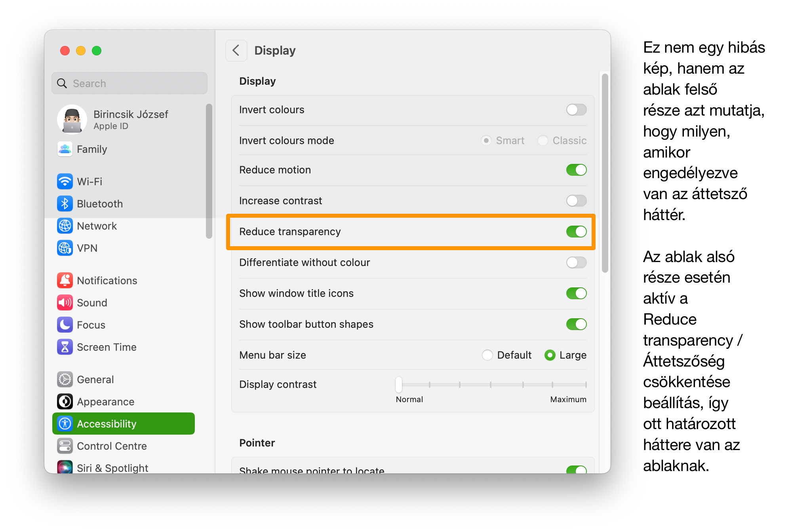The height and width of the screenshot is (532, 792).
Task: Click the green full-screen button
Action: [x=97, y=51]
